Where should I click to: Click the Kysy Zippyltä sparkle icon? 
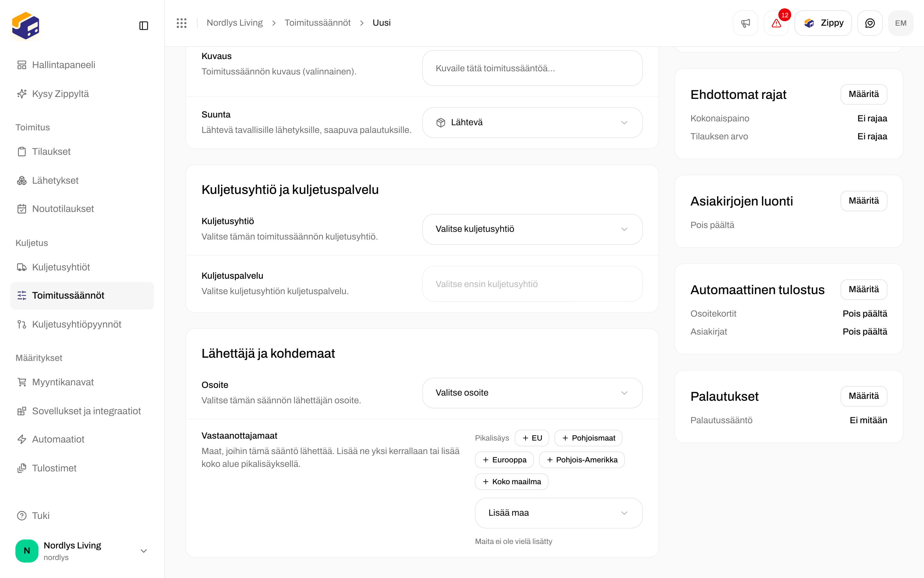[22, 94]
